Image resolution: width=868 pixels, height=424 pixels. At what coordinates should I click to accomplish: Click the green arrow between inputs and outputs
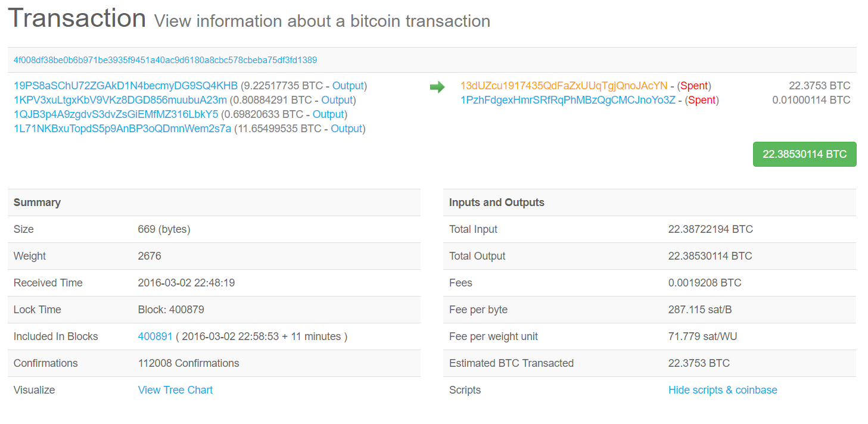click(437, 87)
